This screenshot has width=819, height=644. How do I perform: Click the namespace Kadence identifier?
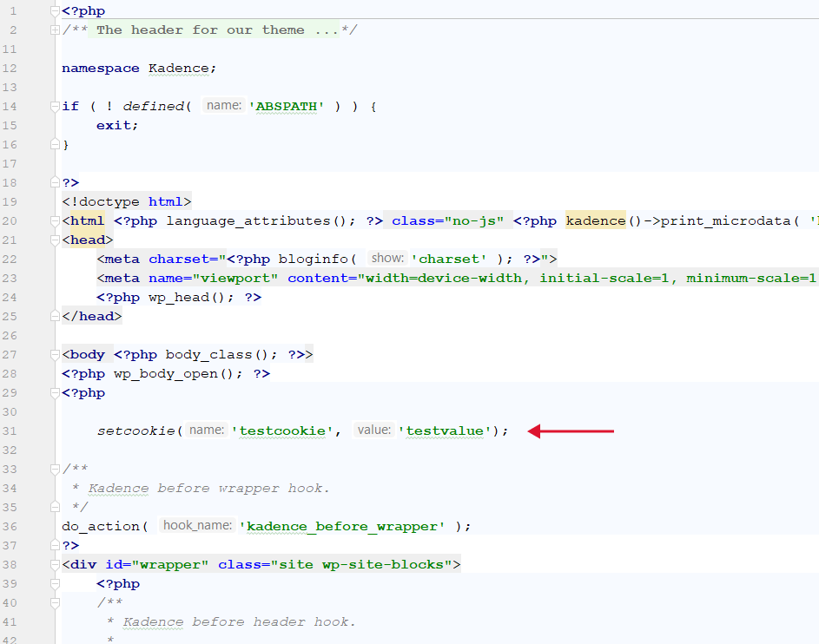178,69
